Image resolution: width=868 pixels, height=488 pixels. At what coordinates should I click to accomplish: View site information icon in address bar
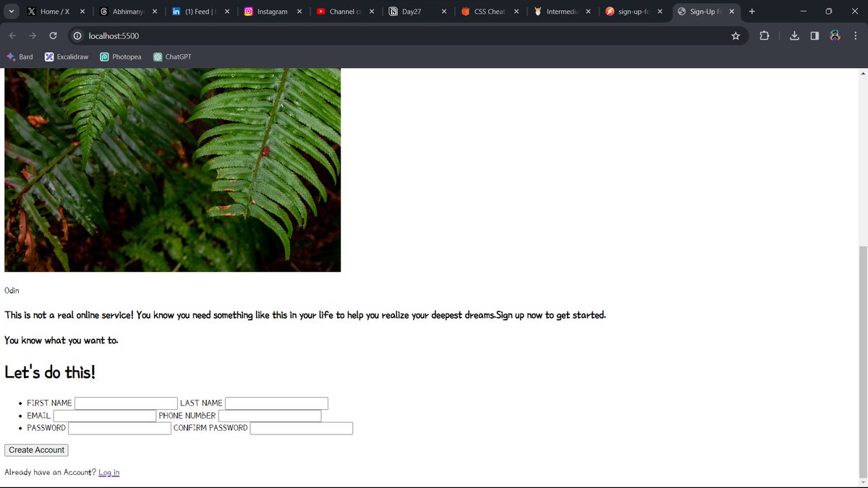coord(77,35)
